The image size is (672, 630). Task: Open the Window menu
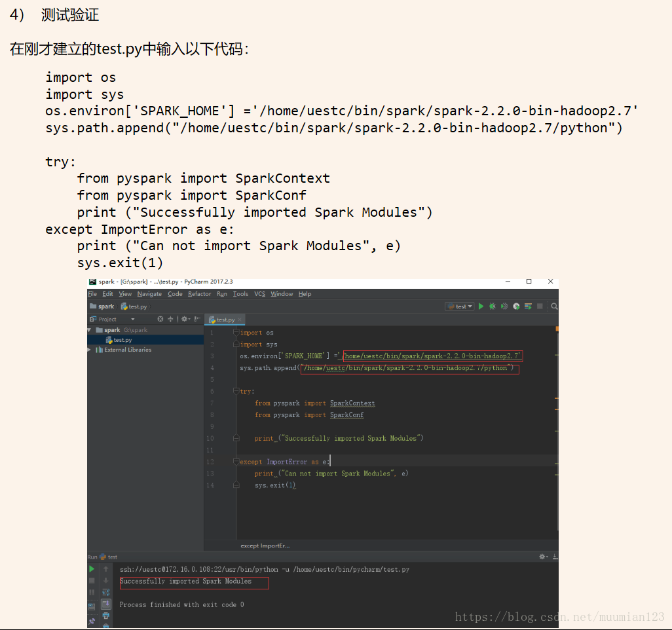(x=282, y=294)
